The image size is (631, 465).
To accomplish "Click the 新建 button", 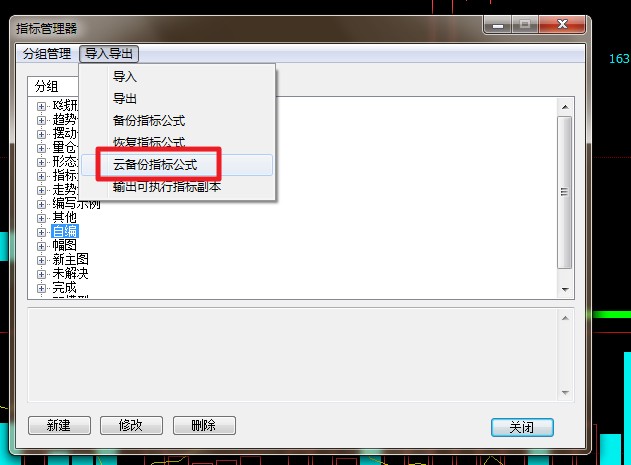I will coord(59,426).
